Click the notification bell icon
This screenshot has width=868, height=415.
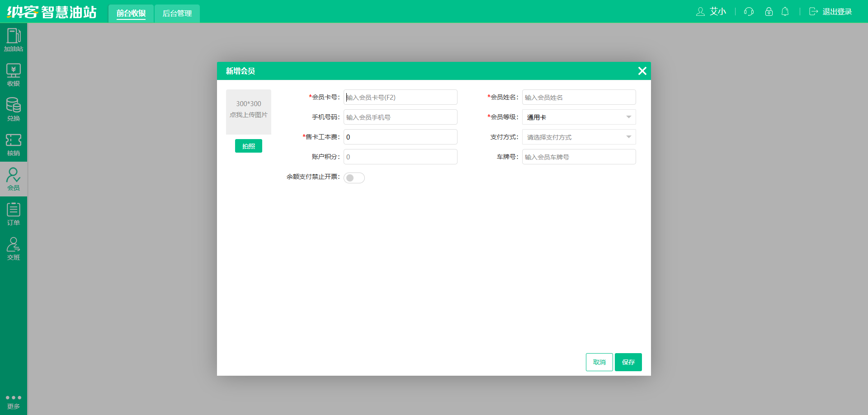785,11
